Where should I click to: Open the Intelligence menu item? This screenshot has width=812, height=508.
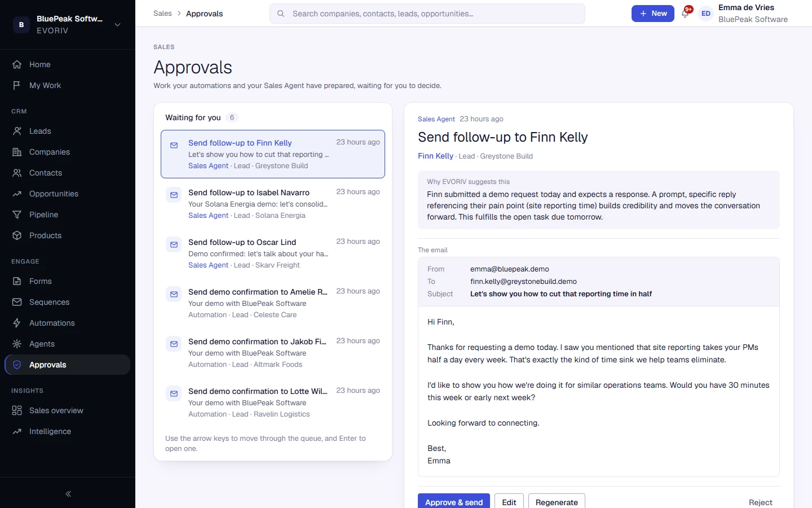pos(68,431)
